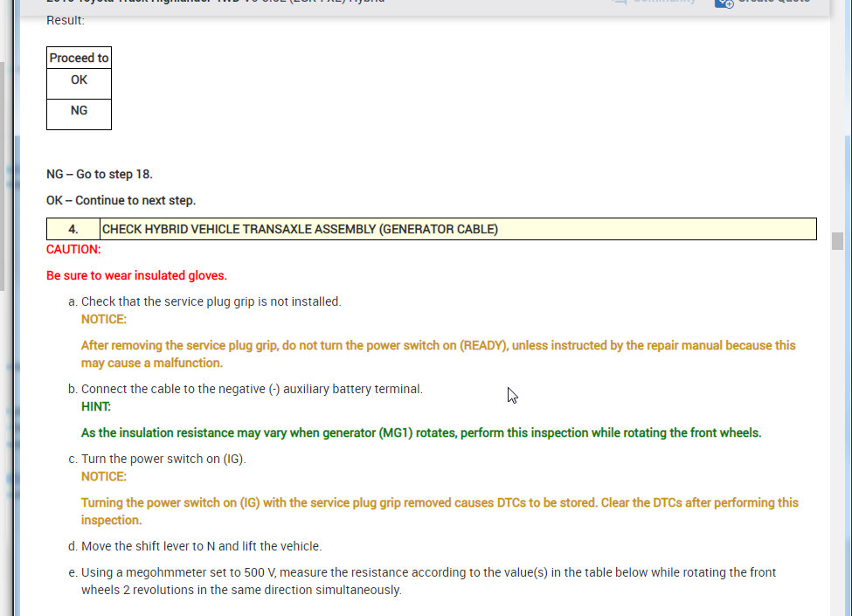This screenshot has width=852, height=616.
Task: Click notice text 'After removing the service plug grip'
Action: point(439,354)
